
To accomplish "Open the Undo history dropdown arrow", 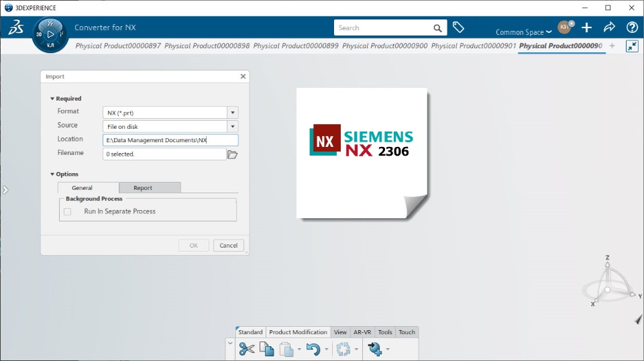I will [x=327, y=350].
